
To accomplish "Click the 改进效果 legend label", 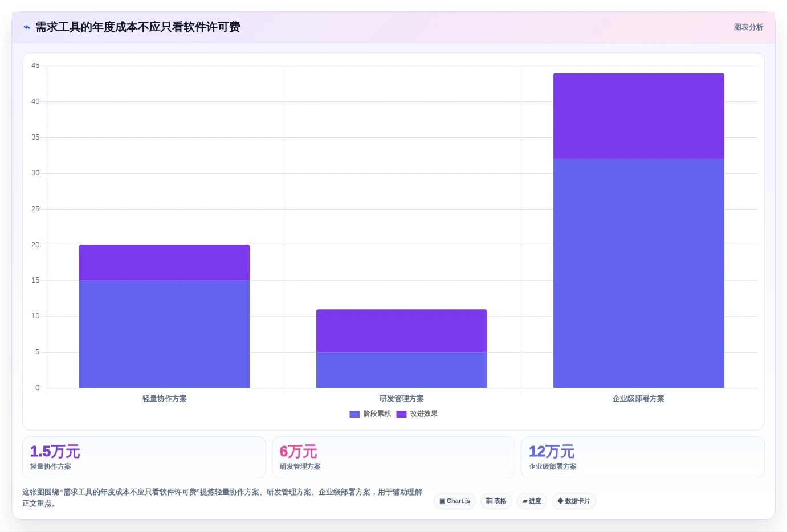I will 424,414.
